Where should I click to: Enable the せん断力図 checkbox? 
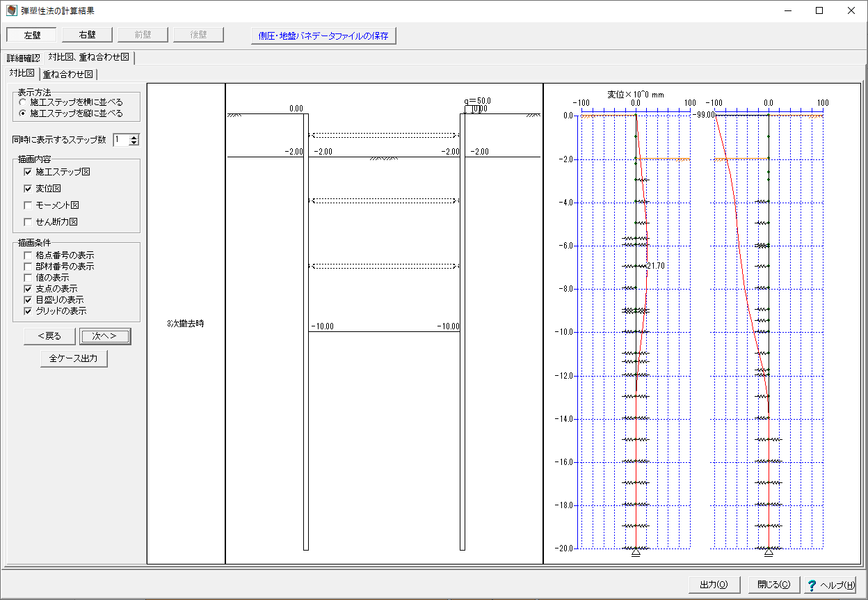[x=28, y=222]
